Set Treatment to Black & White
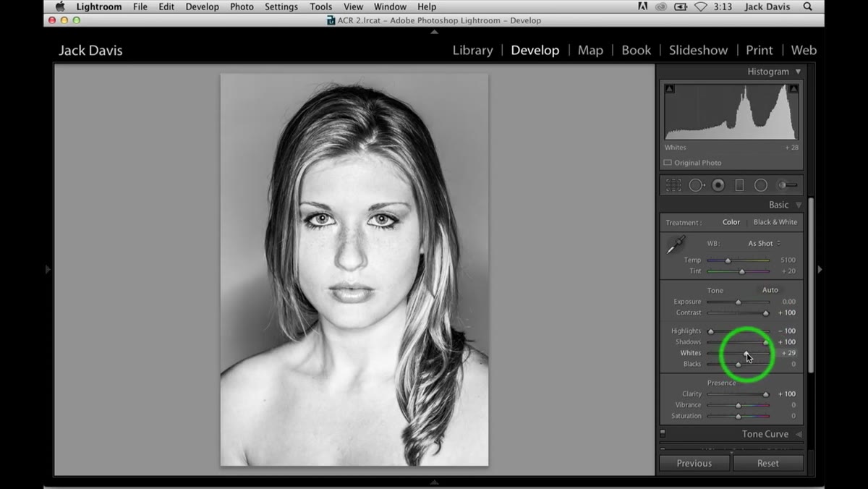Screen dimensions: 868x489 (775, 222)
